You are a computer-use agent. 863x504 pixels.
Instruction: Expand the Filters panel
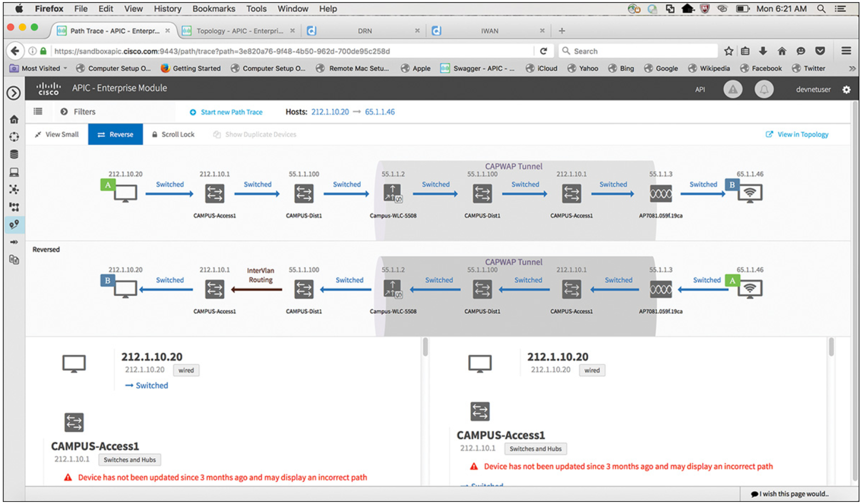click(x=78, y=112)
